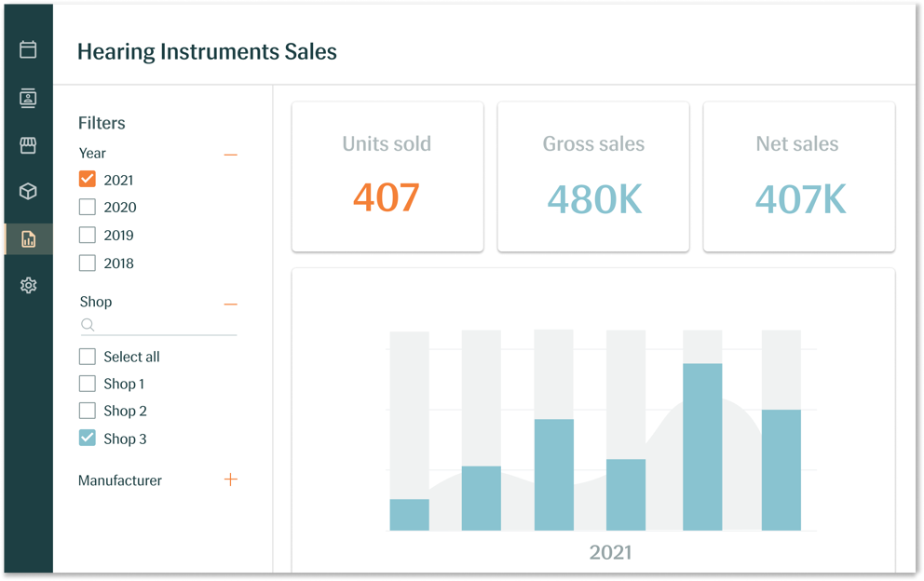Screen dimensions: 924x581
Task: Open the settings gear icon
Action: [x=28, y=286]
